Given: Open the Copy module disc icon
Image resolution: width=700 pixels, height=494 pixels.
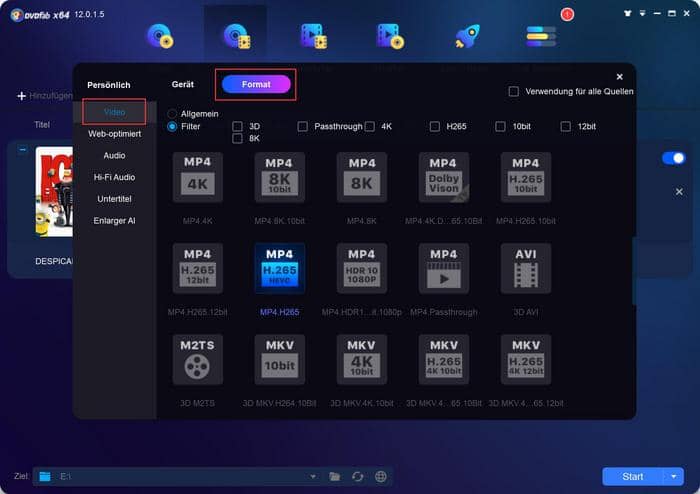Looking at the screenshot, I should pos(160,36).
